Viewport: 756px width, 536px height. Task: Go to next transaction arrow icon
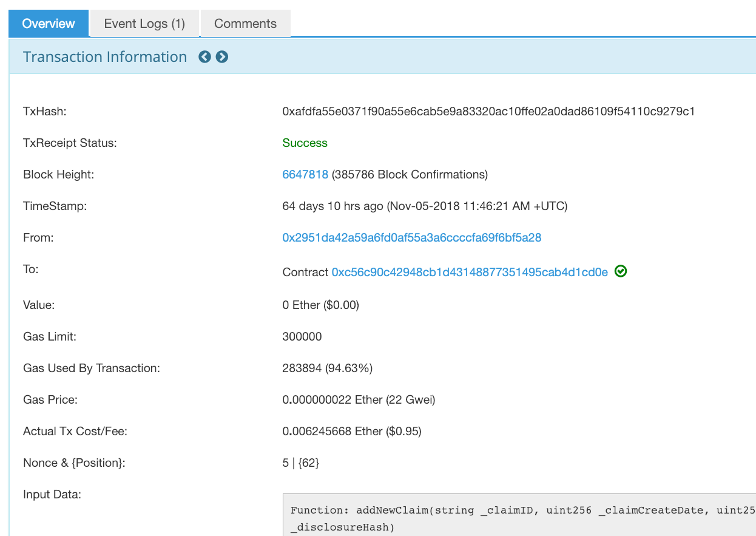[x=222, y=57]
